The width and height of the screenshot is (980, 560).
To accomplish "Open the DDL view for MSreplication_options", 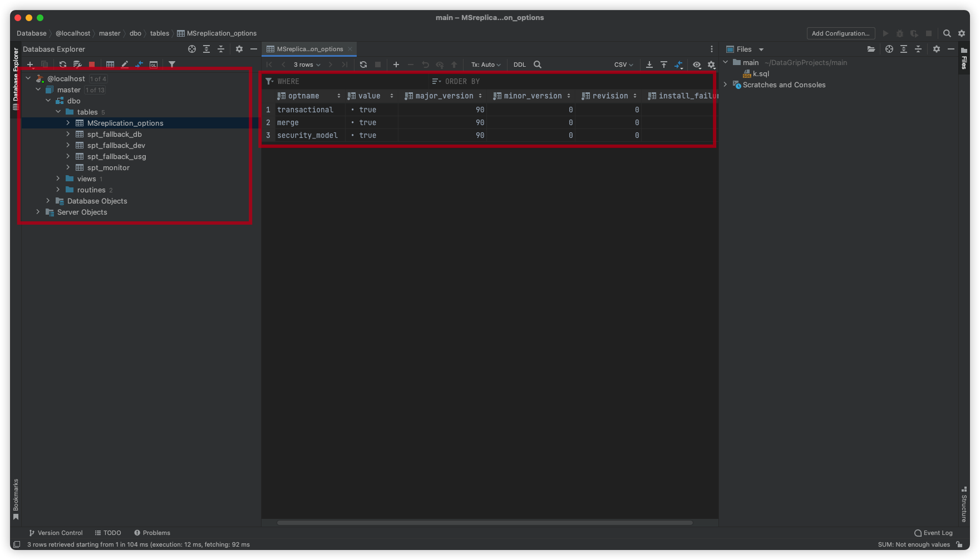I will (519, 65).
